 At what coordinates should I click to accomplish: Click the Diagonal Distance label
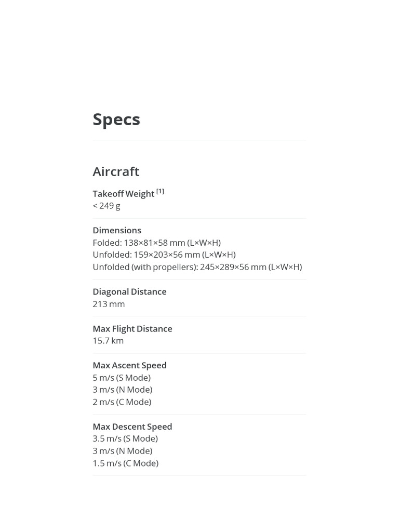click(x=129, y=291)
